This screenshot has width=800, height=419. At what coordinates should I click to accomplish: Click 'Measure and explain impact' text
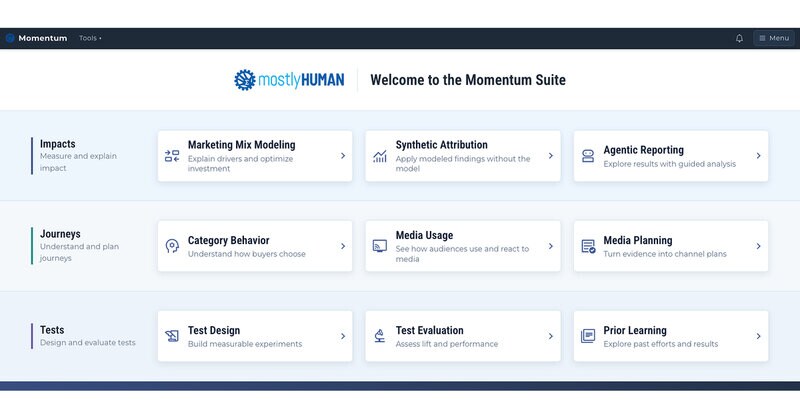(78, 162)
